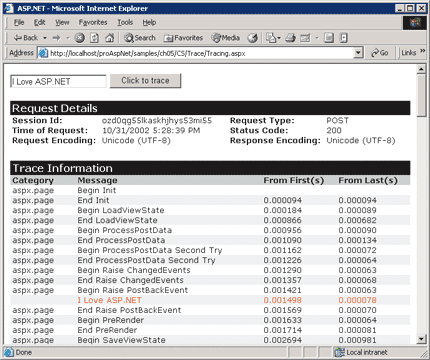Click the History icon

tap(252, 38)
